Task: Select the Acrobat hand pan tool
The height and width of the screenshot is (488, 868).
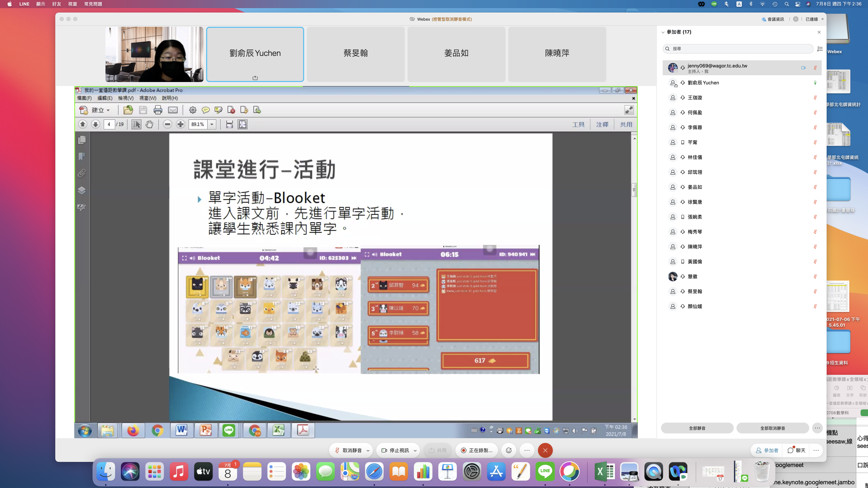Action: tap(149, 124)
